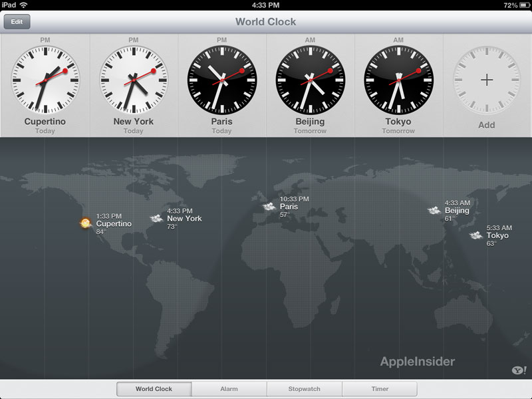This screenshot has width=532, height=399.
Task: Click the Paris city name under clock
Action: (x=222, y=122)
